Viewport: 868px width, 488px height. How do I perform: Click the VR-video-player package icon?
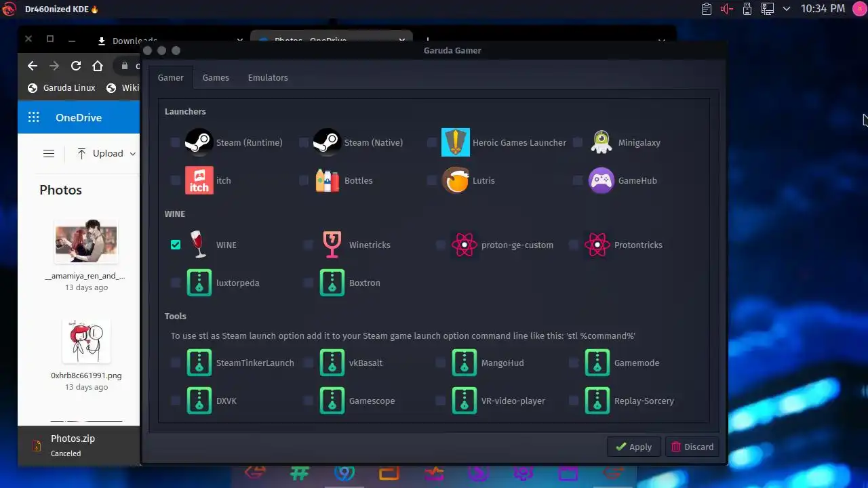465,401
